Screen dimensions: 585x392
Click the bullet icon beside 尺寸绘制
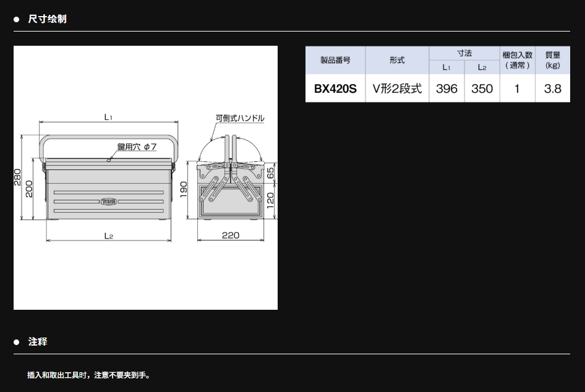[x=17, y=19]
